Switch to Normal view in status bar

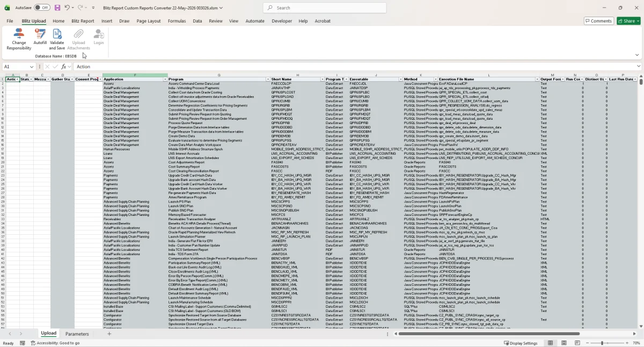pyautogui.click(x=551, y=343)
